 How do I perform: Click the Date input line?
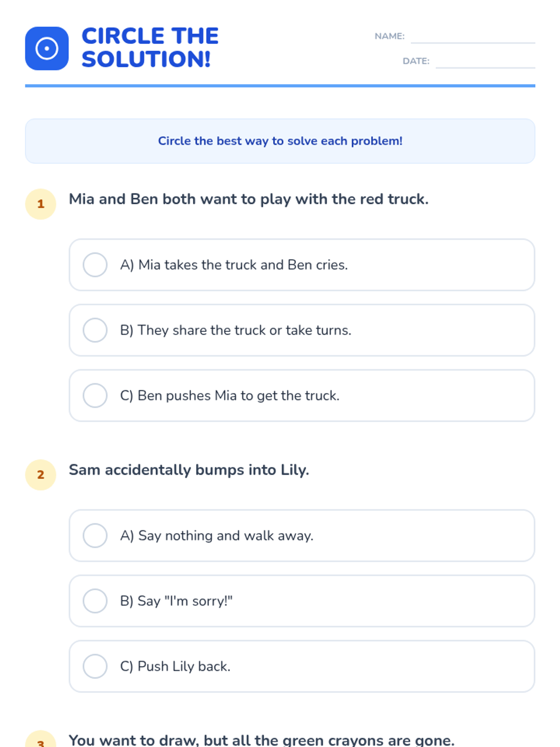(x=485, y=62)
